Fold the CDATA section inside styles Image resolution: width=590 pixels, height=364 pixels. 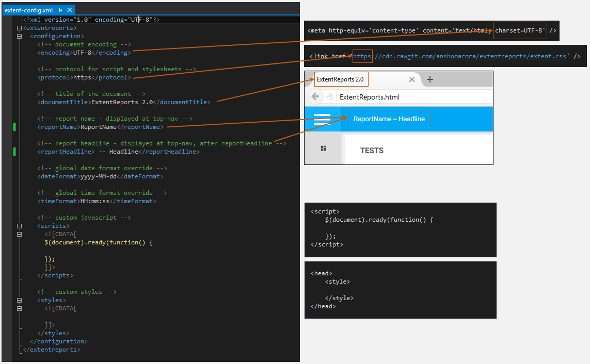[x=19, y=308]
